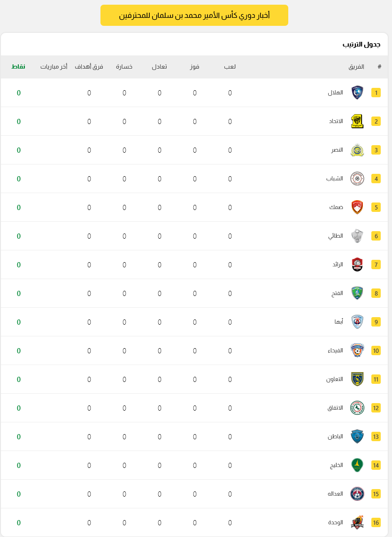Click the Al Wehda club logo

(357, 522)
